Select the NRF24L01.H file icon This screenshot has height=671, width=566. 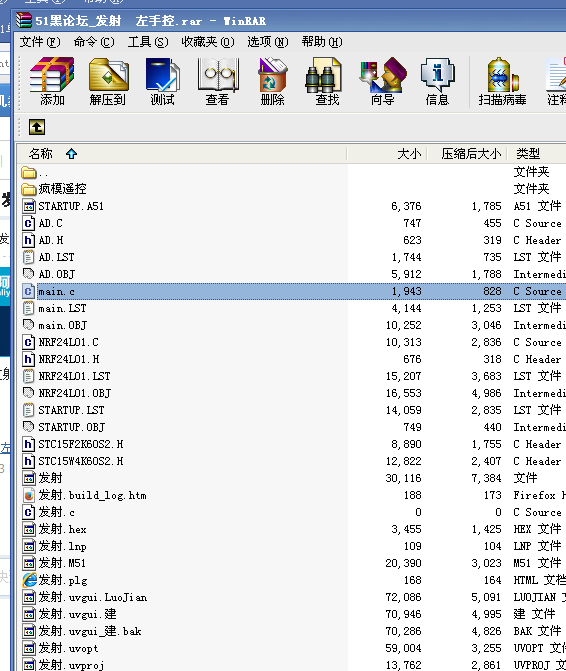click(x=29, y=359)
